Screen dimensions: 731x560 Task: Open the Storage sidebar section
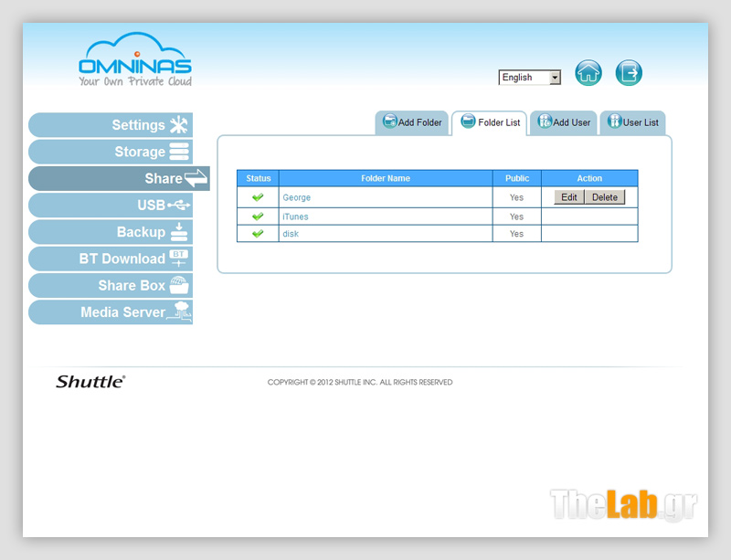coord(111,152)
